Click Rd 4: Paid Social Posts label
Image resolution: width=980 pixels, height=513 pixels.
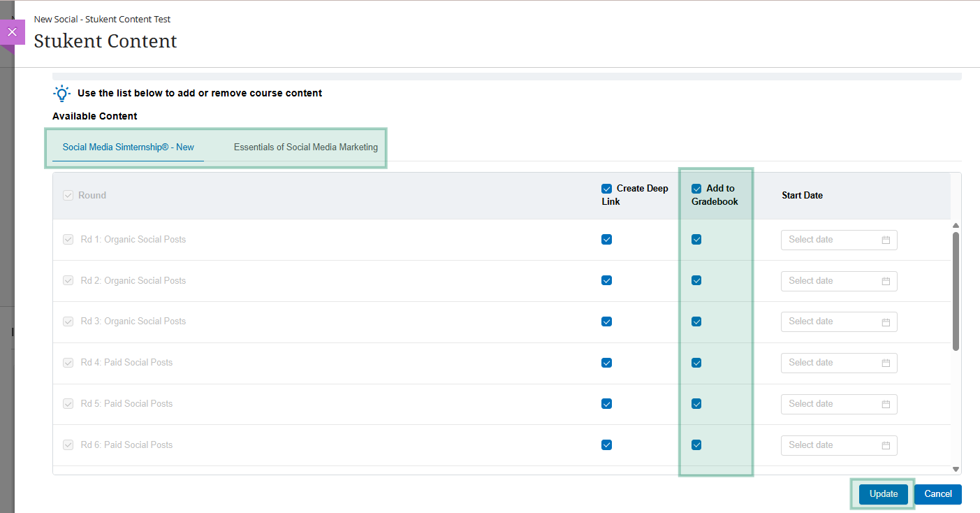click(x=126, y=363)
